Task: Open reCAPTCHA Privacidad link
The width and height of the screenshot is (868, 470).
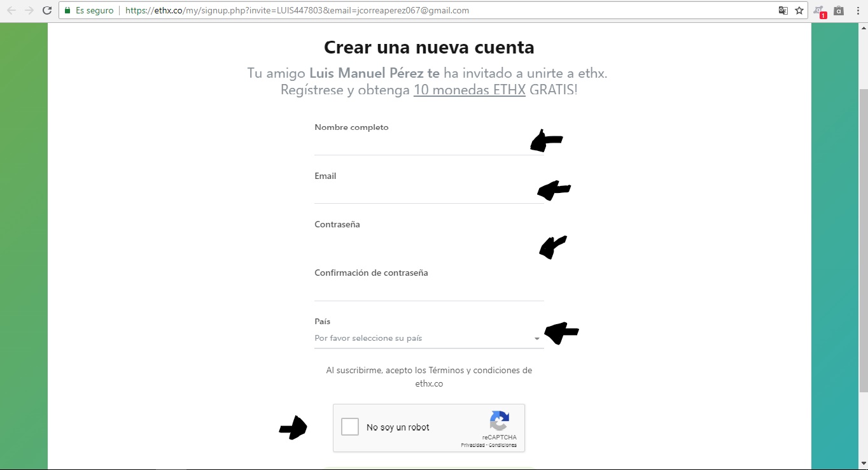Action: click(473, 445)
